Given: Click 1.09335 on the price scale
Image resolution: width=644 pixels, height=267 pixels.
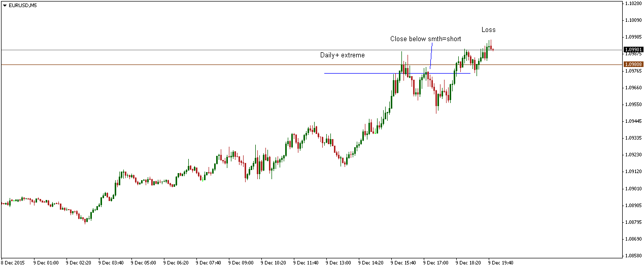Looking at the screenshot, I should pos(633,138).
